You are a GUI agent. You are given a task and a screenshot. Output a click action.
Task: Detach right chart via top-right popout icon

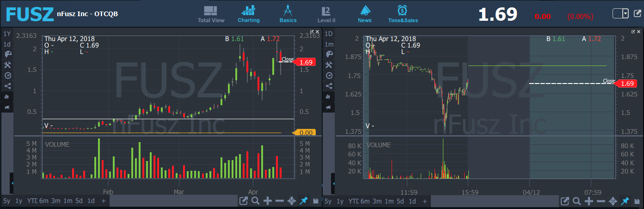point(633,32)
